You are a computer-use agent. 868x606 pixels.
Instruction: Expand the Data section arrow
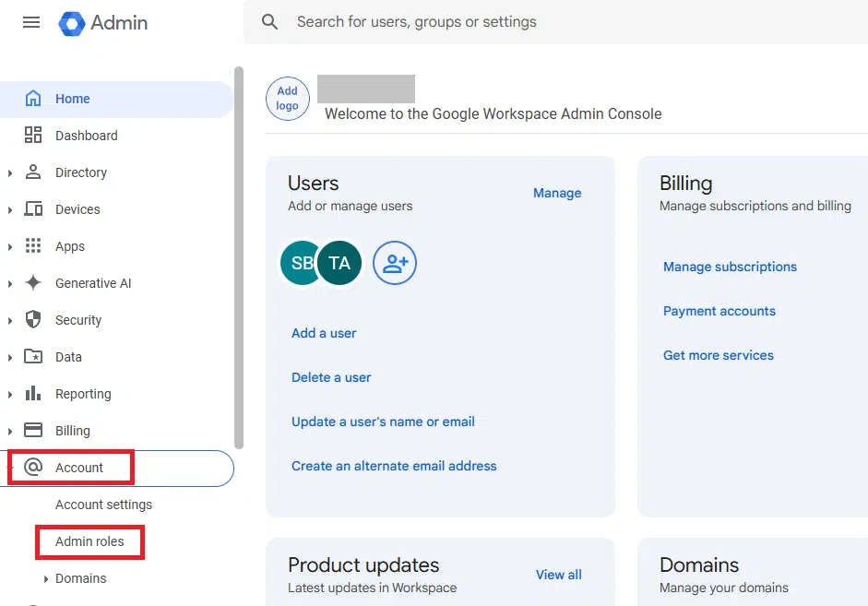pyautogui.click(x=10, y=358)
